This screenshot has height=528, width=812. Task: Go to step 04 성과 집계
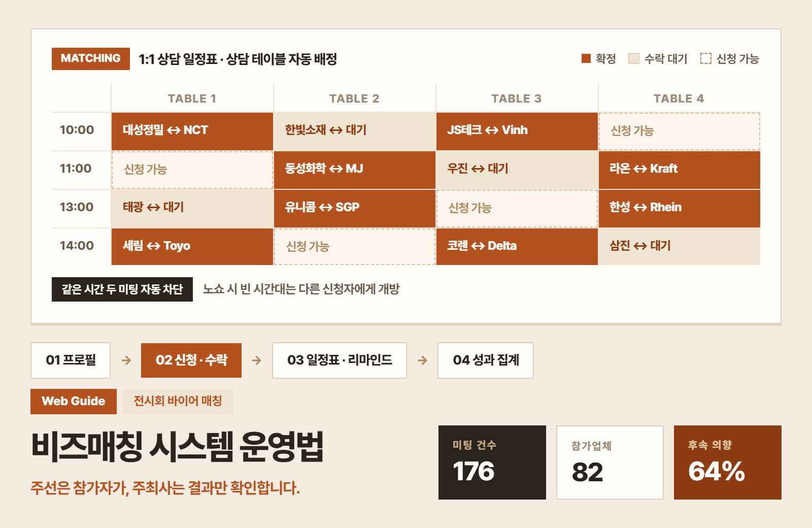(486, 360)
